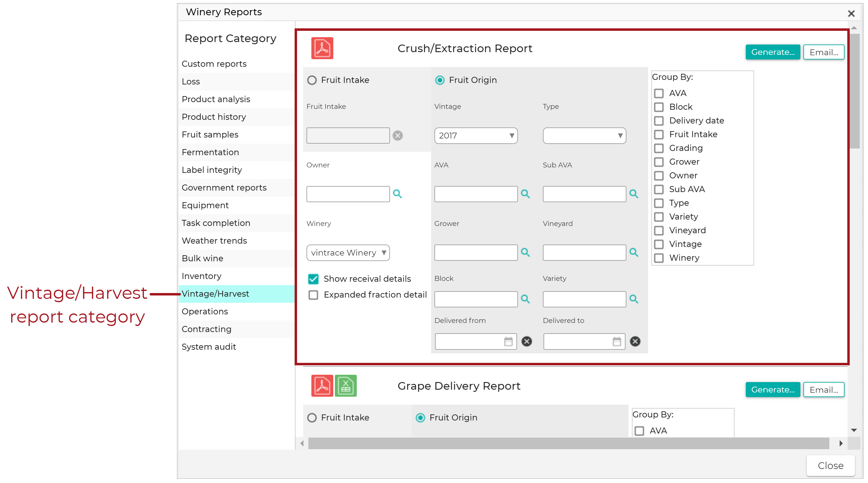Select Fruit Intake radio in Grape Delivery Report
868x483 pixels.
(312, 417)
